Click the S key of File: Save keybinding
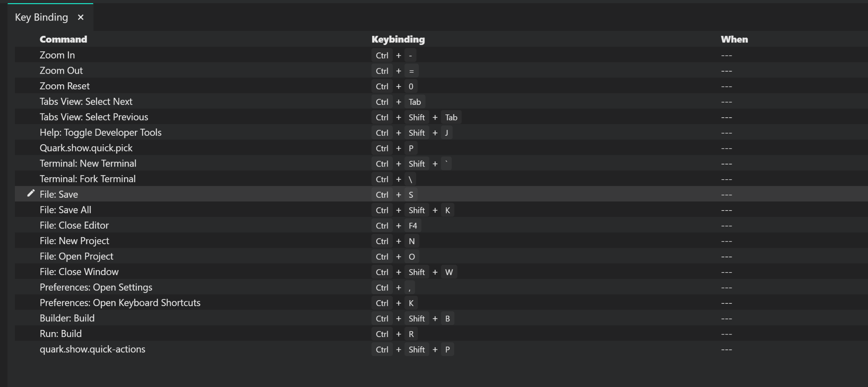This screenshot has width=868, height=387. (411, 195)
